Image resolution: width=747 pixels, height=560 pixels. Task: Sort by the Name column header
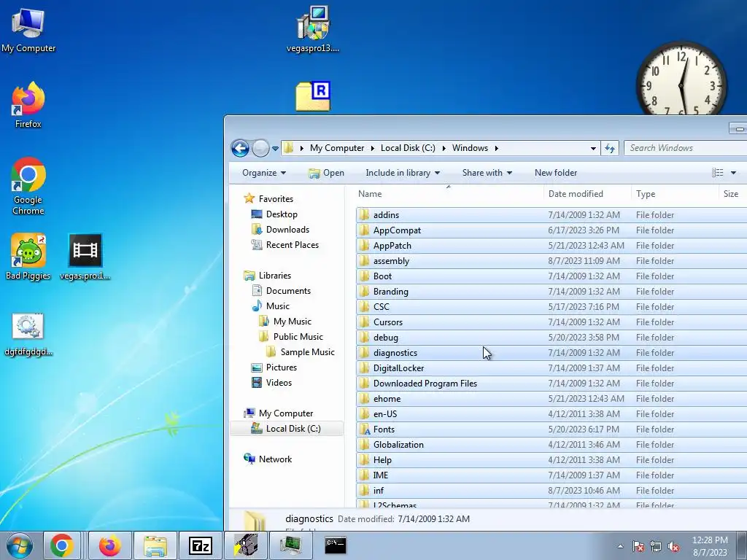pyautogui.click(x=449, y=194)
